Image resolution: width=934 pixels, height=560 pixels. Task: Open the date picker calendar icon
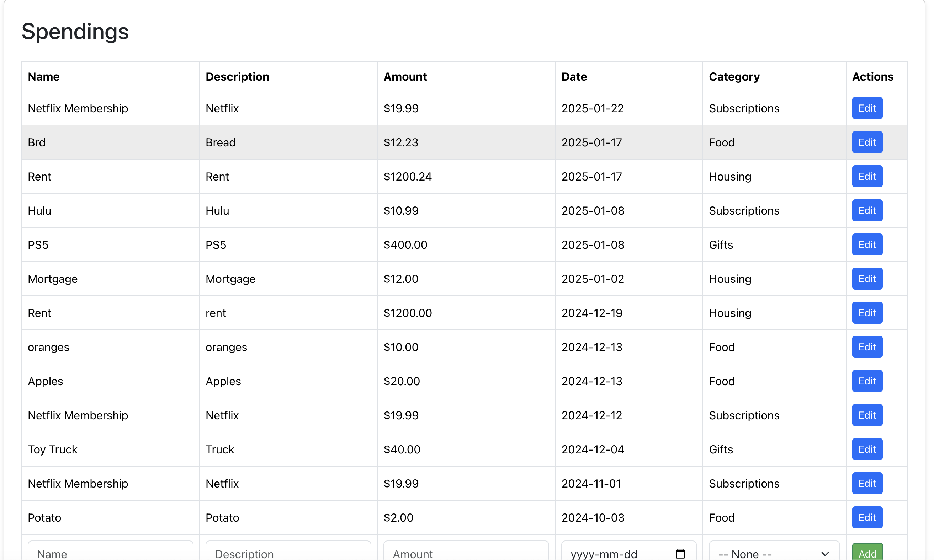pos(680,554)
